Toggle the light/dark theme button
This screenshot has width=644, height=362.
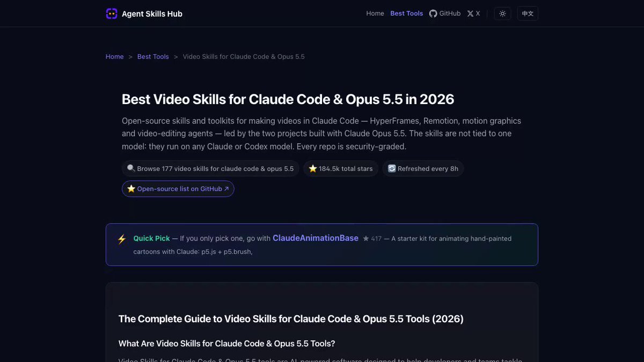point(502,13)
